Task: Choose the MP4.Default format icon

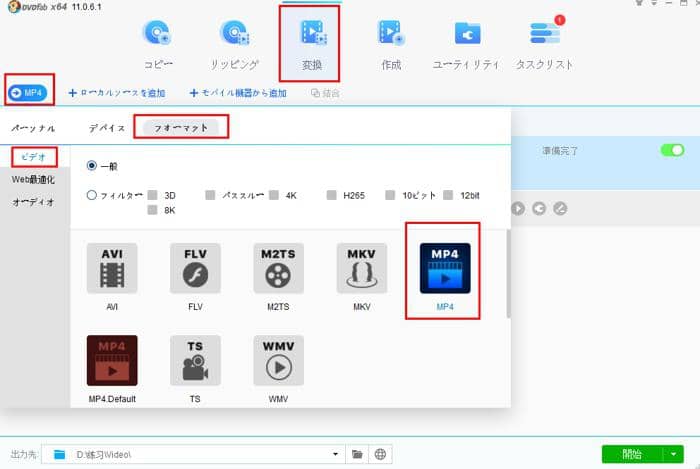Action: click(112, 361)
